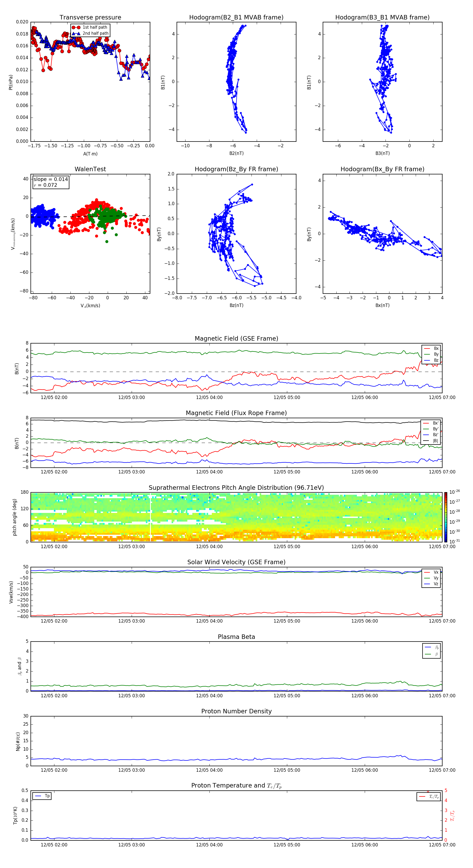Click the 'Hodogram(Bz_By FR frame)' title
473x868 pixels.
coord(236,169)
